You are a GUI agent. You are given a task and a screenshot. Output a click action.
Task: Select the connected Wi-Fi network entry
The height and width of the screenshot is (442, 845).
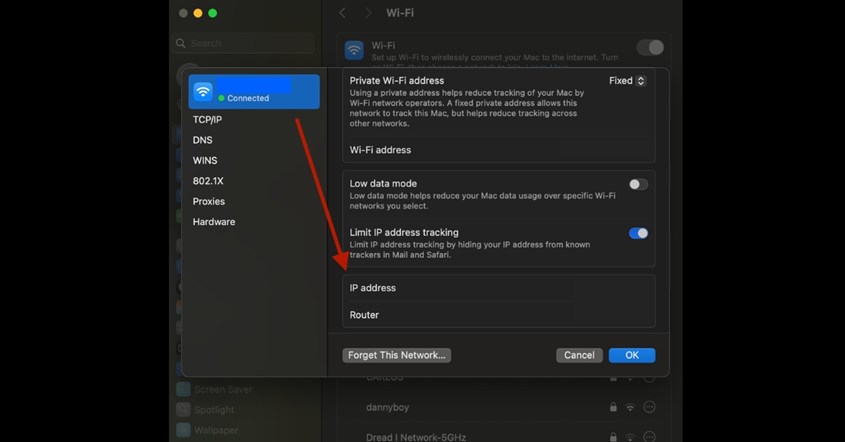[254, 92]
